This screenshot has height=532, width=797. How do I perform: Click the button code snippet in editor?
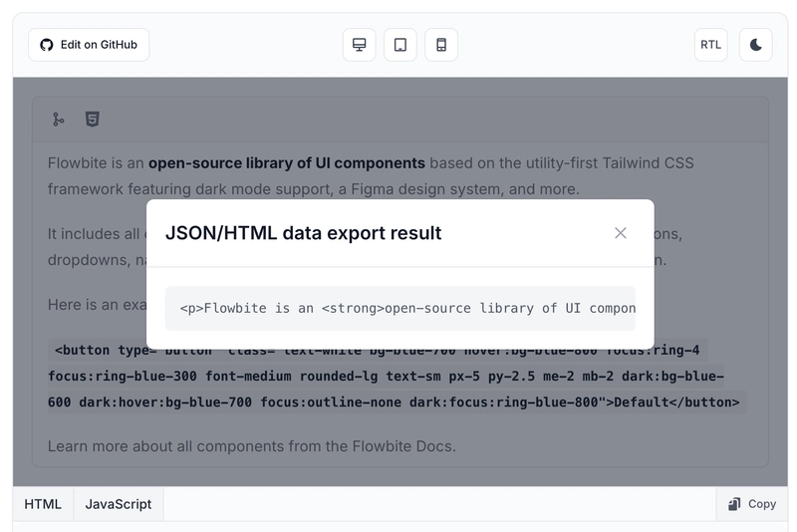pyautogui.click(x=397, y=376)
